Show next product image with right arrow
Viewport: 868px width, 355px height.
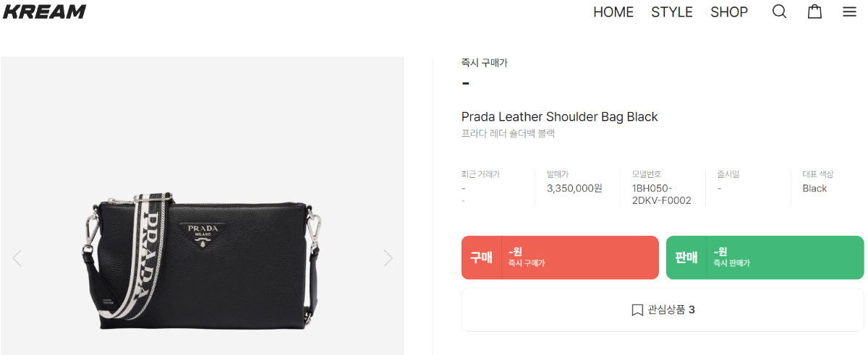tap(388, 257)
